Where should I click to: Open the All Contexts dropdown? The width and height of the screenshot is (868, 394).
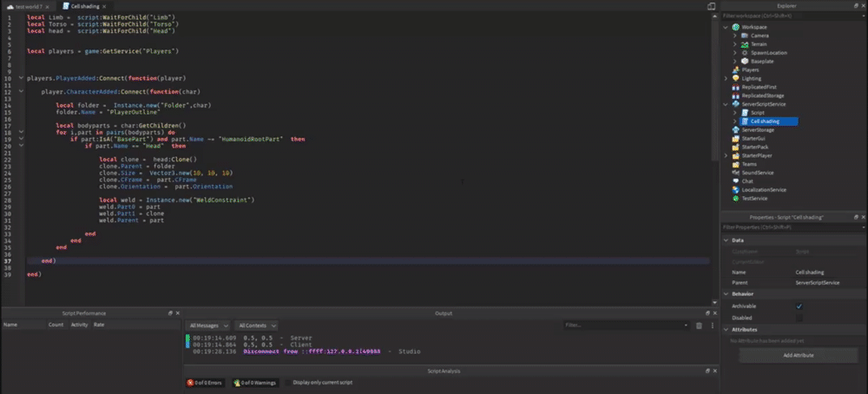(256, 325)
